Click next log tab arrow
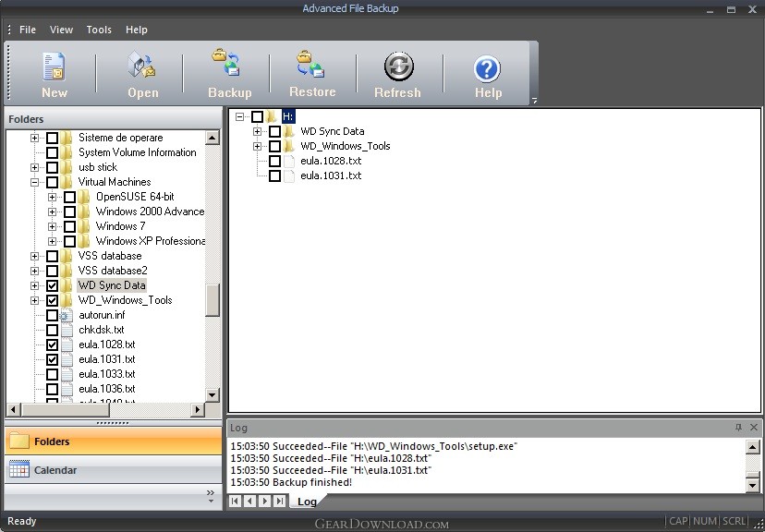This screenshot has height=532, width=765. (264, 501)
